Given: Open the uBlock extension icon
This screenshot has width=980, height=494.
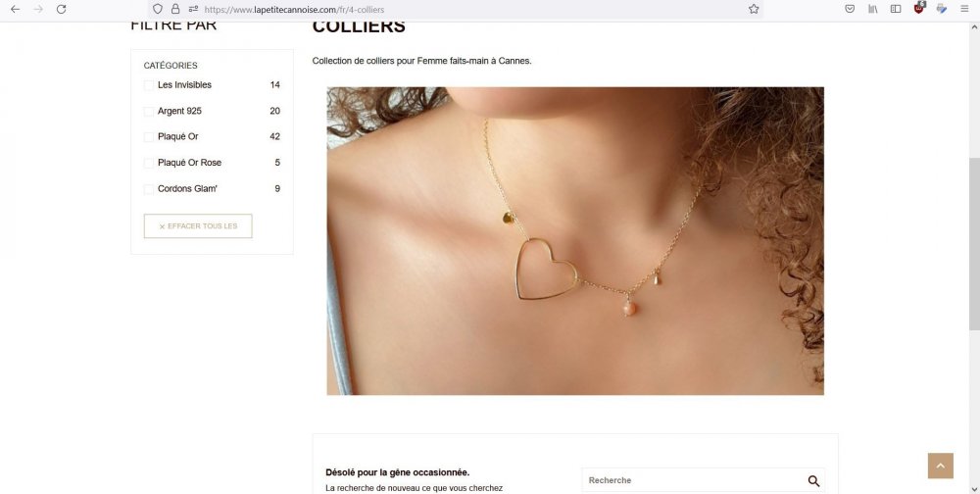Looking at the screenshot, I should coord(919,8).
